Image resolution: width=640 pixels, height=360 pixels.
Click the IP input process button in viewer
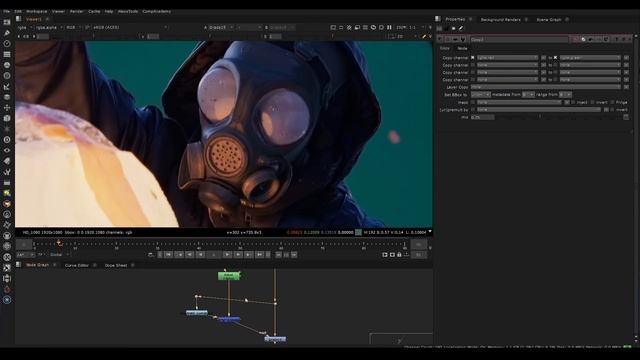tap(87, 27)
